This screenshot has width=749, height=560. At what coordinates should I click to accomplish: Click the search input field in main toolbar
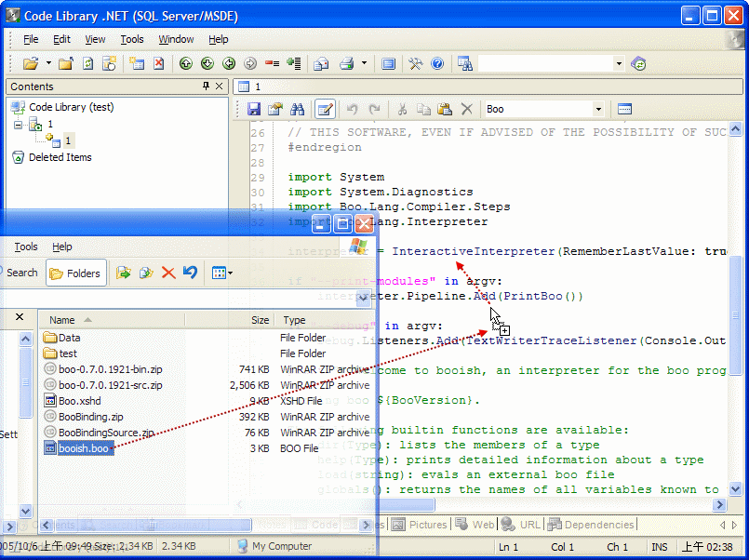(x=546, y=63)
